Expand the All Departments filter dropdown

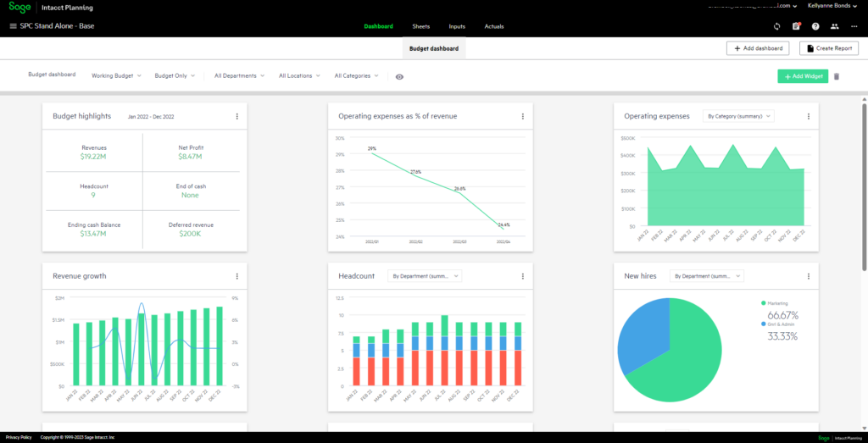(239, 75)
